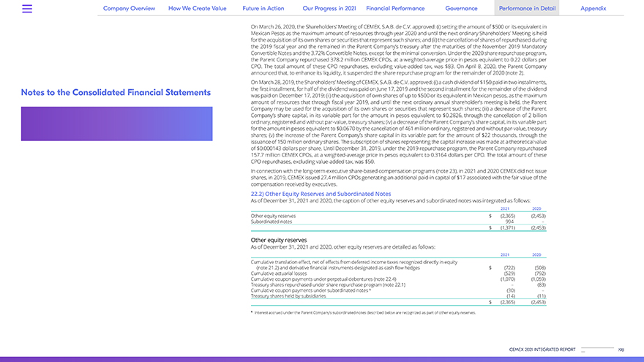Navigate to the Financial Performance tab

[395, 9]
